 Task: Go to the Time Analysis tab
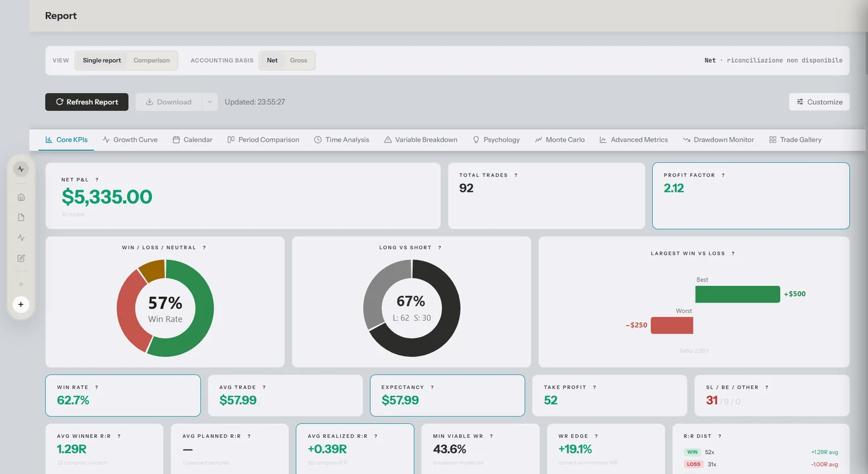click(341, 140)
